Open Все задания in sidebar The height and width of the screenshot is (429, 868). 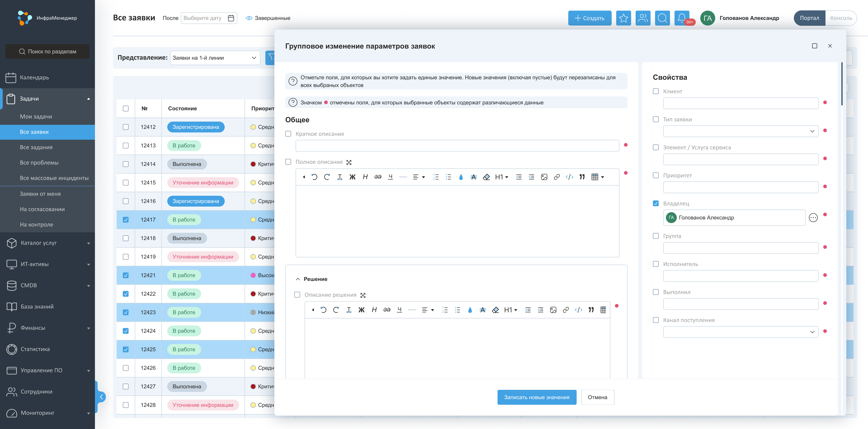36,147
